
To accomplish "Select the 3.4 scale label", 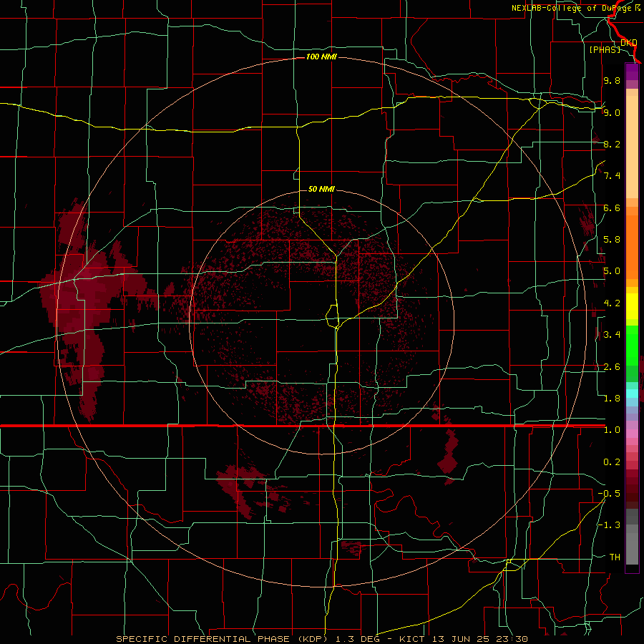I will [x=612, y=335].
